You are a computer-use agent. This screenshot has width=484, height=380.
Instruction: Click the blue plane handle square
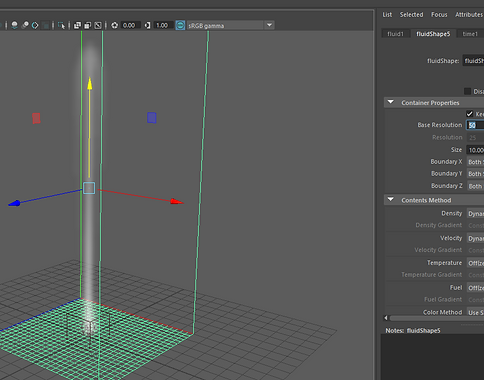pyautogui.click(x=152, y=118)
